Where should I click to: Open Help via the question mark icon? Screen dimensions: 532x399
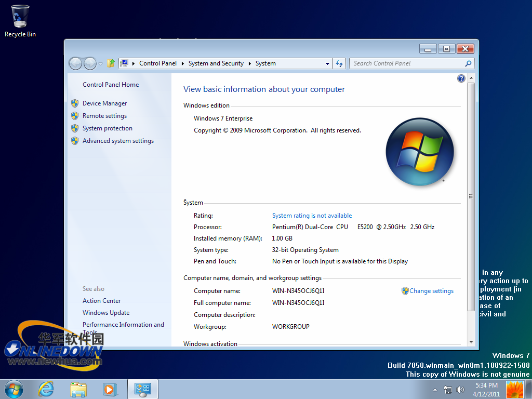461,79
